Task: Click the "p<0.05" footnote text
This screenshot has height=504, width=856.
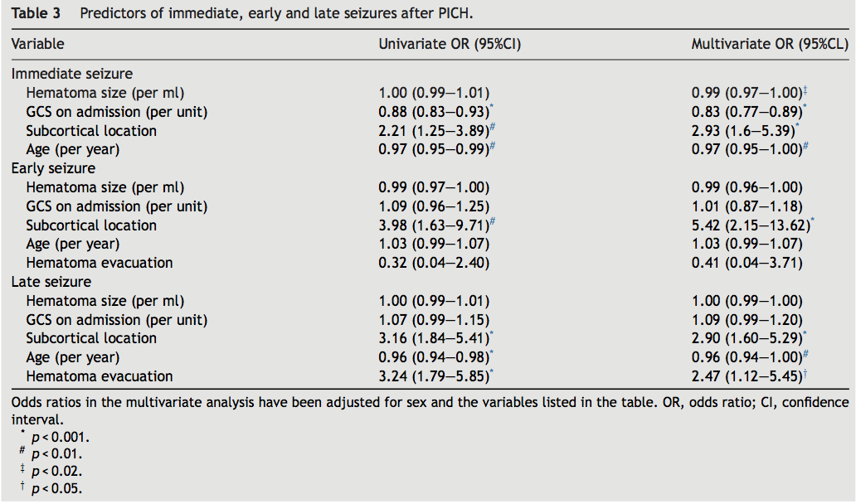Action: pyautogui.click(x=56, y=488)
